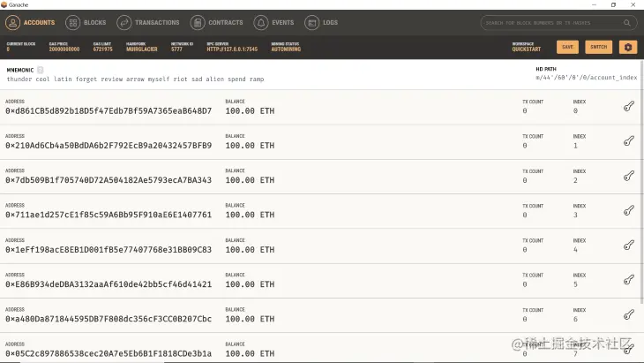Screen dimensions: 644x363
Task: Click the QUICKSTART workspace name
Action: (526, 49)
